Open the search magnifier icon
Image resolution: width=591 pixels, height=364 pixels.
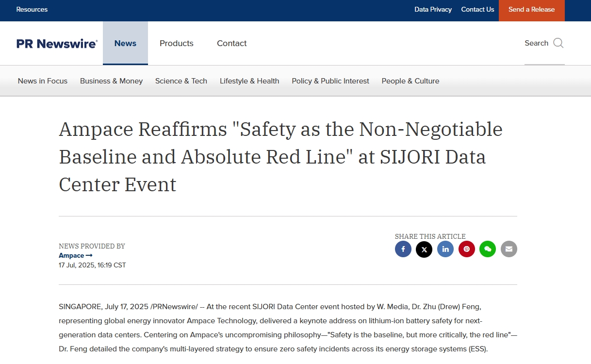(558, 43)
